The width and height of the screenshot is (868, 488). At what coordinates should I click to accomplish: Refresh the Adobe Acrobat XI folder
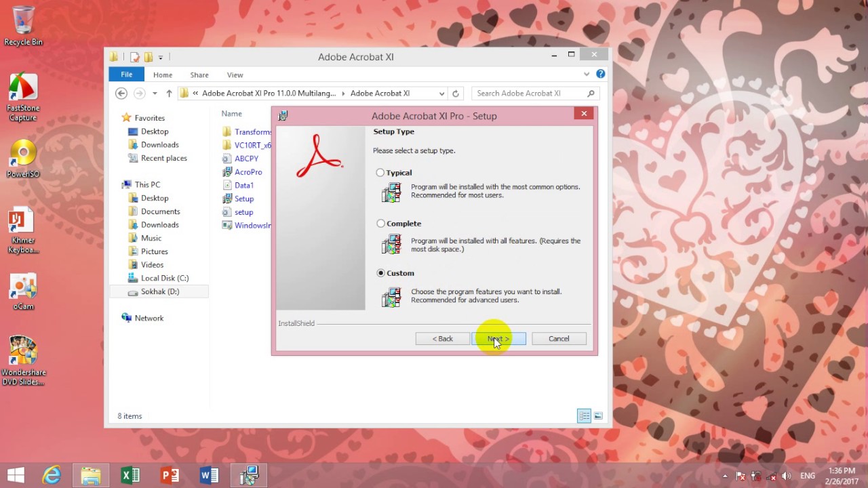[456, 94]
